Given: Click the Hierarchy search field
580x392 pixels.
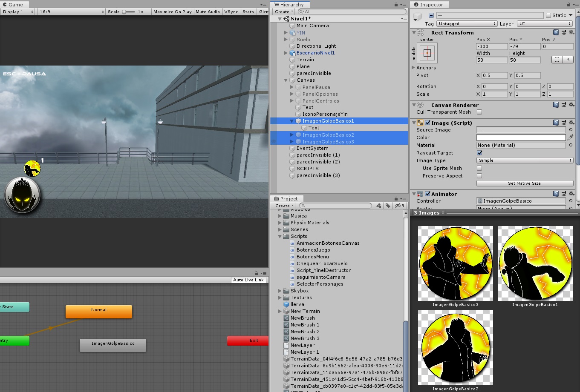Looking at the screenshot, I should pyautogui.click(x=351, y=11).
